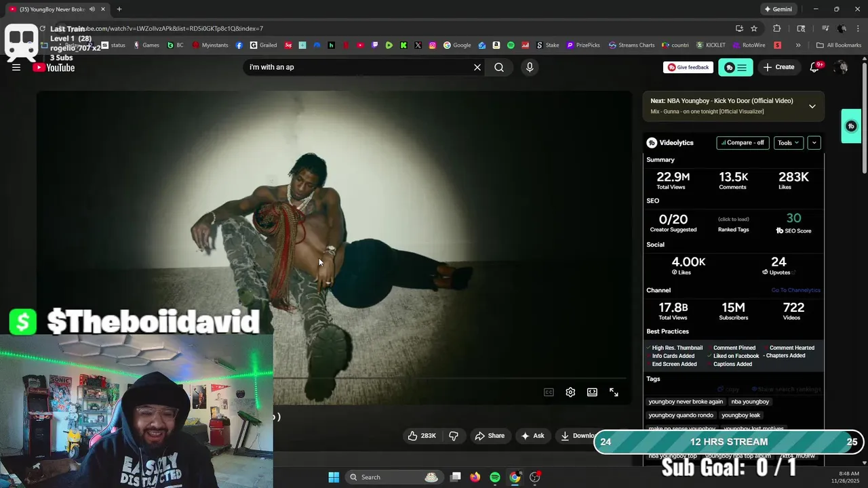Collapse Videolytics with the chevron button
The height and width of the screenshot is (488, 868).
[814, 143]
